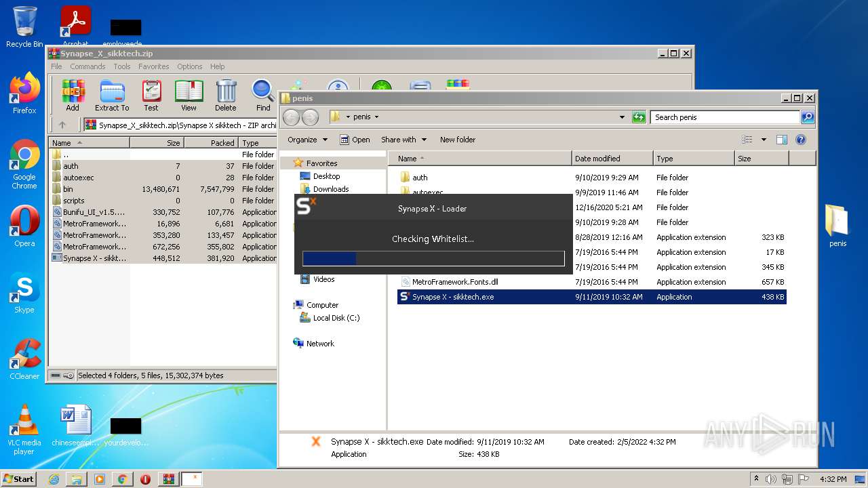Click Chrome taskbar icon
This screenshot has height=488, width=868.
point(122,479)
